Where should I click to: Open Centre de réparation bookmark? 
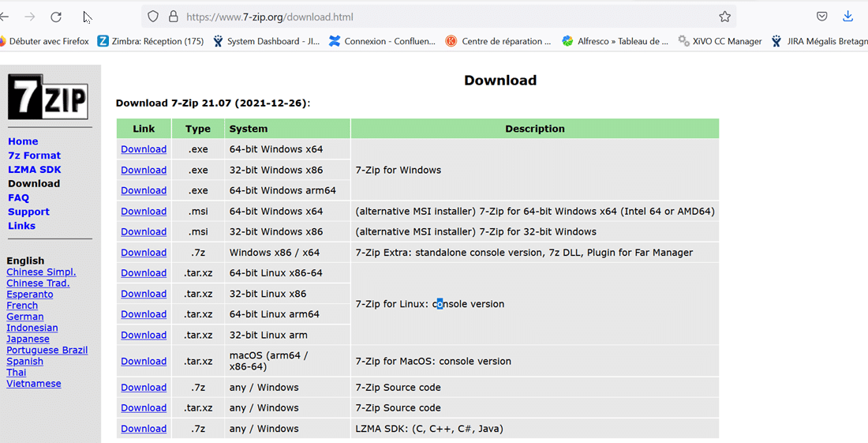[498, 41]
